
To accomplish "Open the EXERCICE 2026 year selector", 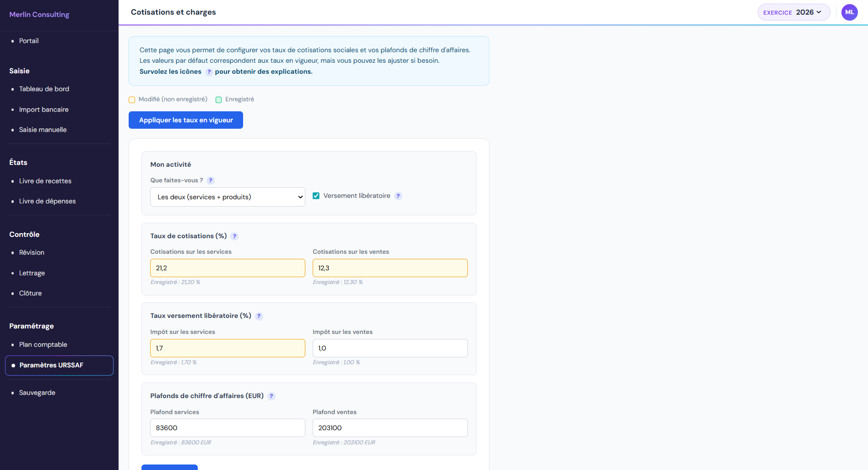I will 793,12.
